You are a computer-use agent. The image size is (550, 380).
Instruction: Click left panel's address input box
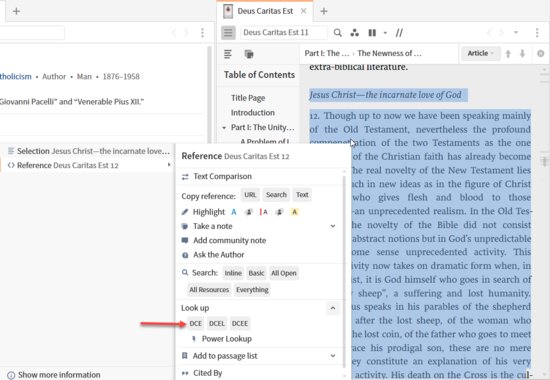pyautogui.click(x=32, y=33)
